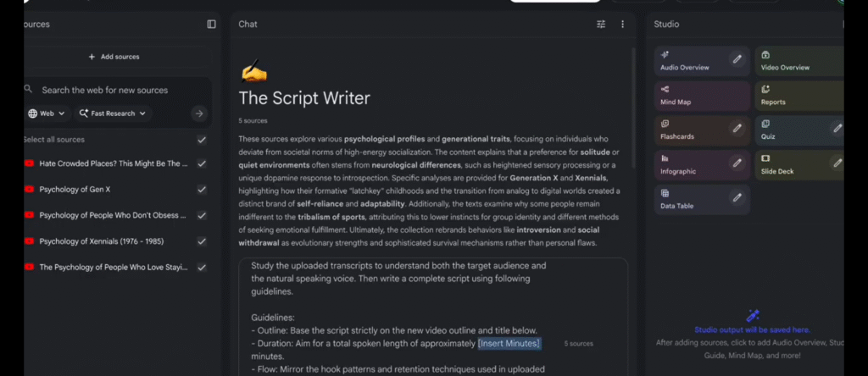868x376 pixels.
Task: Click the edit pencil on Data Table
Action: click(737, 197)
